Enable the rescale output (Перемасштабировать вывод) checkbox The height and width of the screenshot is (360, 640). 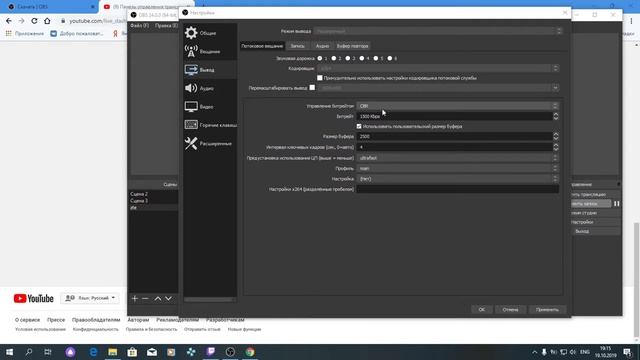point(312,87)
